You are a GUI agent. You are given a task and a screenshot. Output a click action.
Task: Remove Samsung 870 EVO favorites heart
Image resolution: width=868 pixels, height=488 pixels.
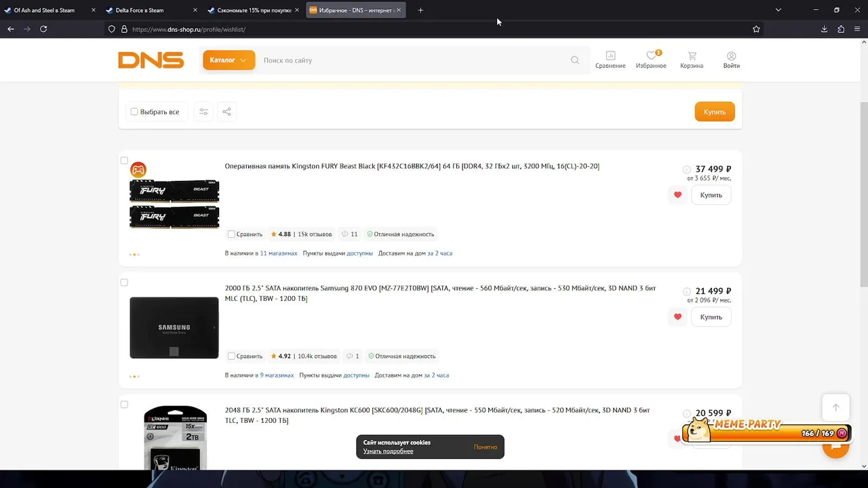(x=677, y=317)
